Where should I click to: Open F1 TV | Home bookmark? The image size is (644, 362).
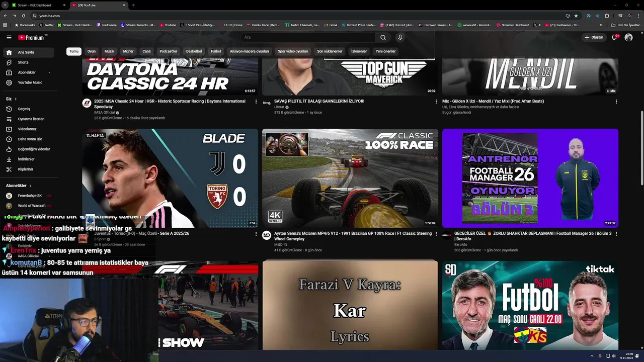(230, 25)
